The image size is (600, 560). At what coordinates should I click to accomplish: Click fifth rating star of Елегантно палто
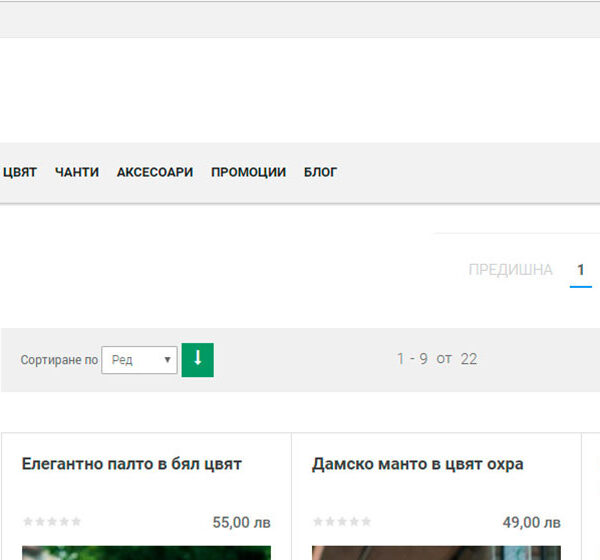(76, 522)
